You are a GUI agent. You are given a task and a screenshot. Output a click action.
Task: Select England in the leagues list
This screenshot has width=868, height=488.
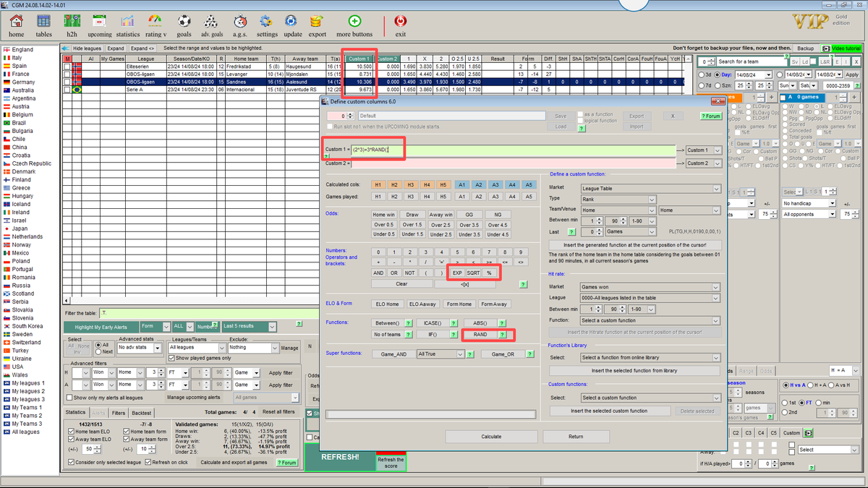(x=22, y=50)
